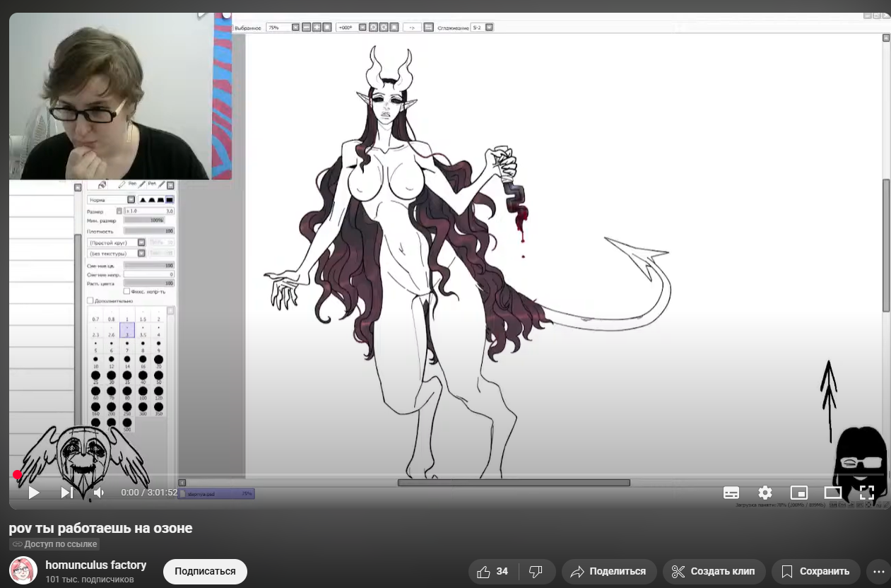Click 'Создать клип' to make a clip

714,571
